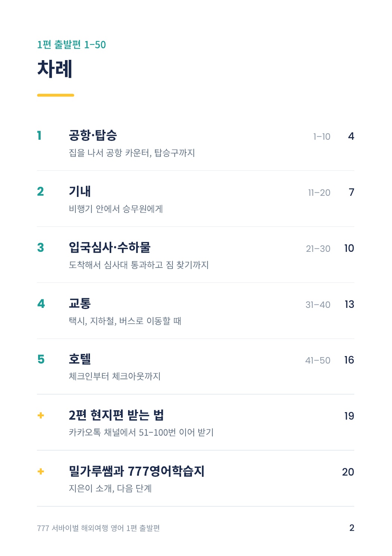Click the yellow underline bar below 차례

(56, 95)
